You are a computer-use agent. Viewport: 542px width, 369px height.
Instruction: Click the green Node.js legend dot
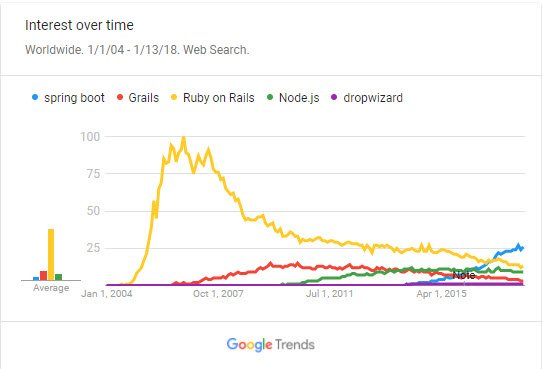coord(270,97)
